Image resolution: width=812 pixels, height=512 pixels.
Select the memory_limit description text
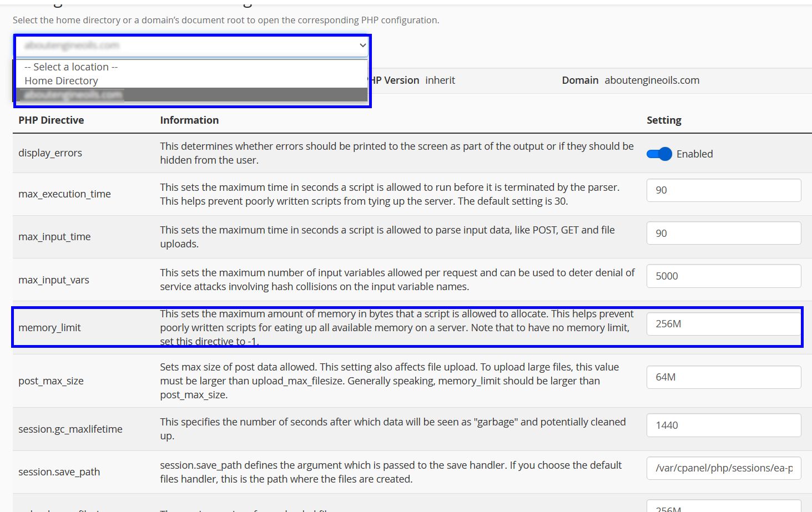[397, 328]
